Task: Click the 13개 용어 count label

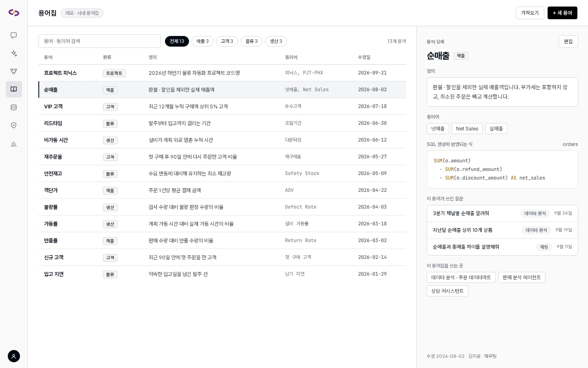Action: [x=396, y=41]
